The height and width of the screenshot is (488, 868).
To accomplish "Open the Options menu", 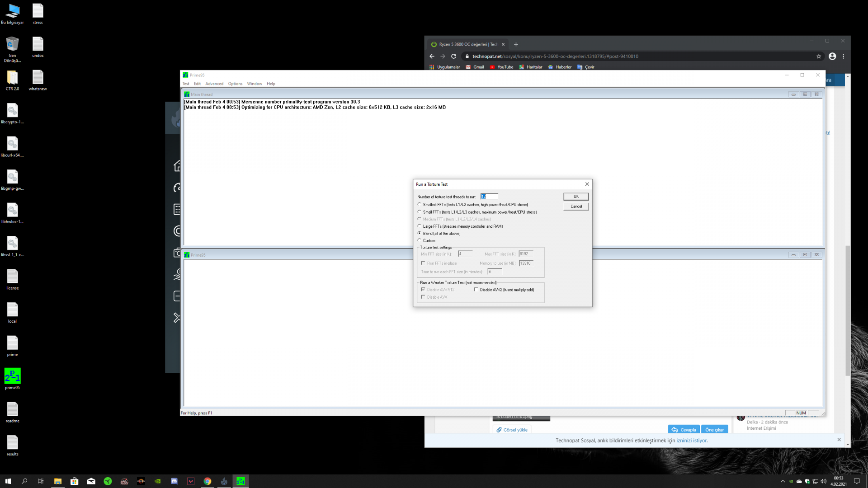I will 235,84.
